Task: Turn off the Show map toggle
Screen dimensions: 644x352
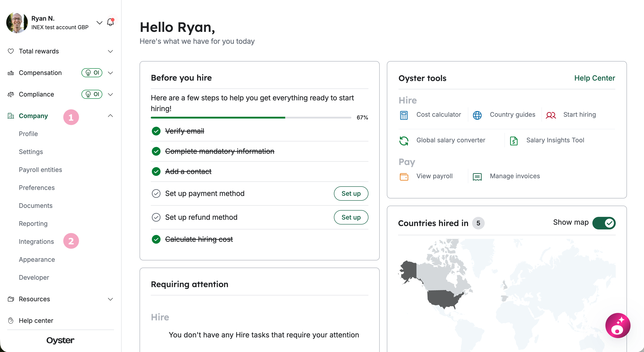Action: point(604,223)
